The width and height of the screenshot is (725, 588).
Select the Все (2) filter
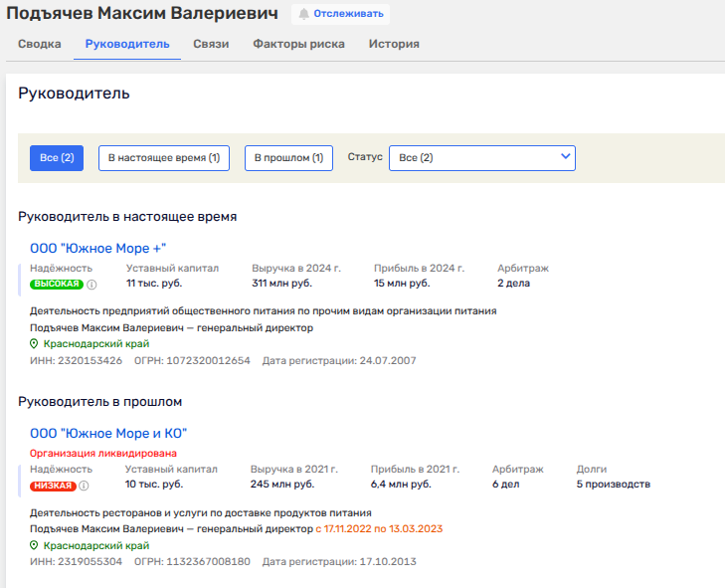56,158
